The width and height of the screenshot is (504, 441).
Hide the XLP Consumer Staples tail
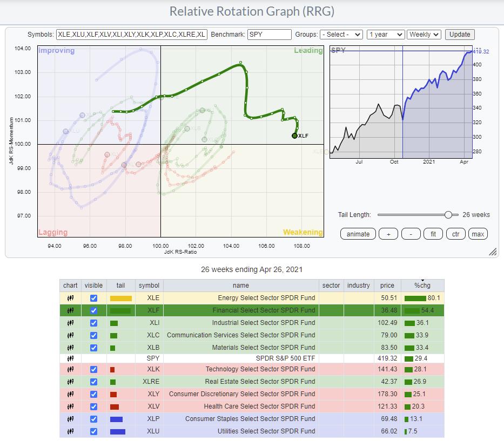[x=94, y=419]
